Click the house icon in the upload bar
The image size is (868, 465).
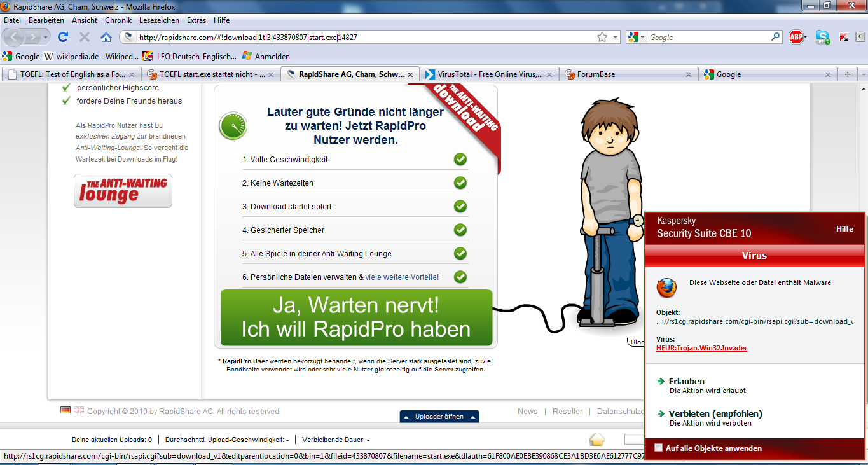597,439
